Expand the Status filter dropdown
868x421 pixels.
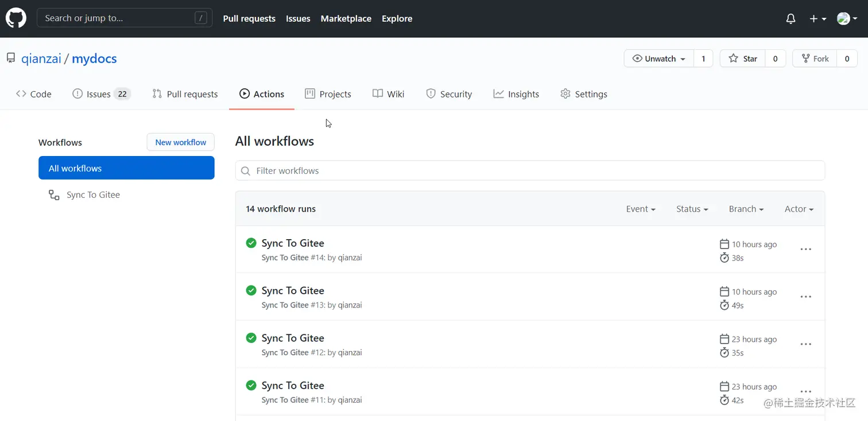(692, 209)
